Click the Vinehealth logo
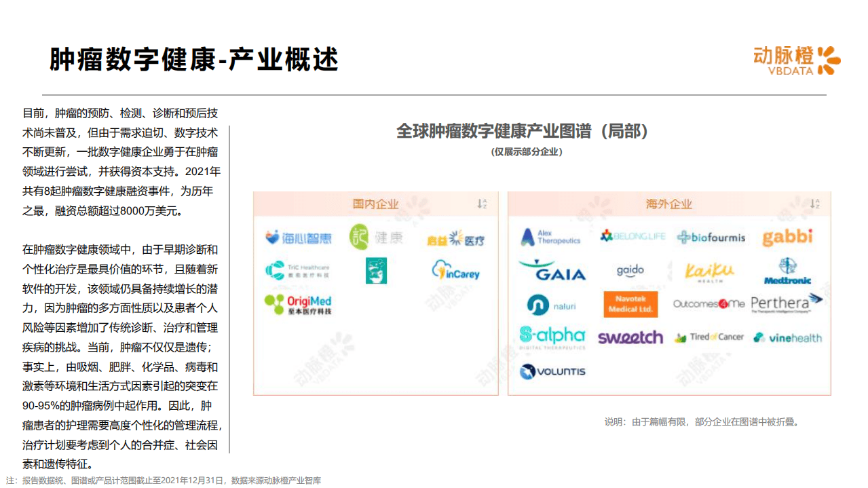868x488 pixels. point(788,337)
